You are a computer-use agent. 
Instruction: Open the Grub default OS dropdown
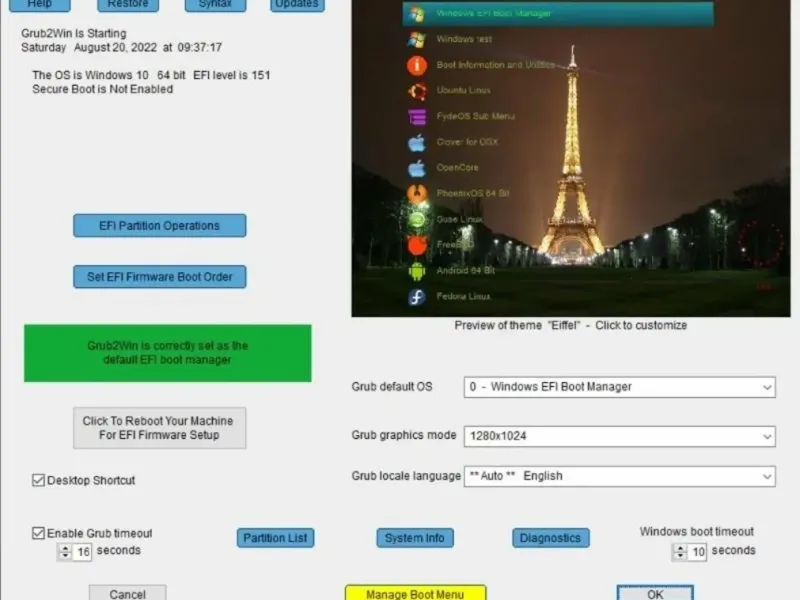coord(619,387)
